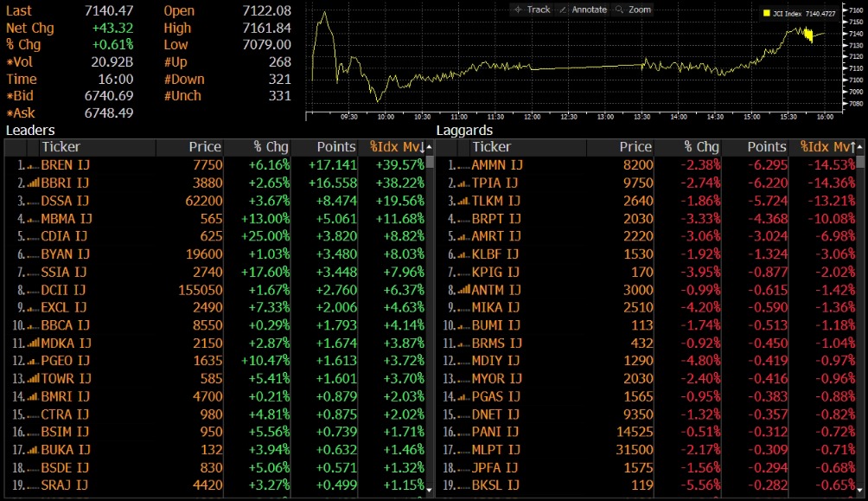Screen dimensions: 868x501
Task: Select DSSA IJ ticker row
Action: click(x=216, y=201)
